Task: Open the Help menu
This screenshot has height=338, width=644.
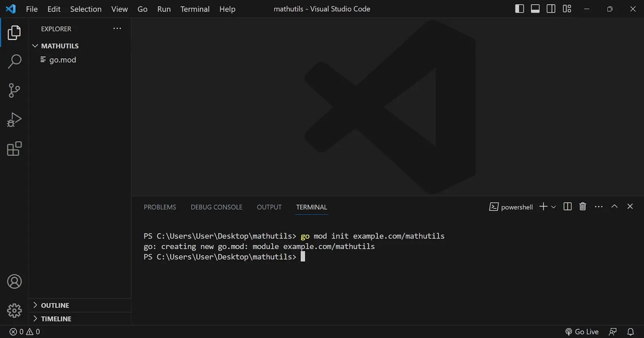Action: 227,9
